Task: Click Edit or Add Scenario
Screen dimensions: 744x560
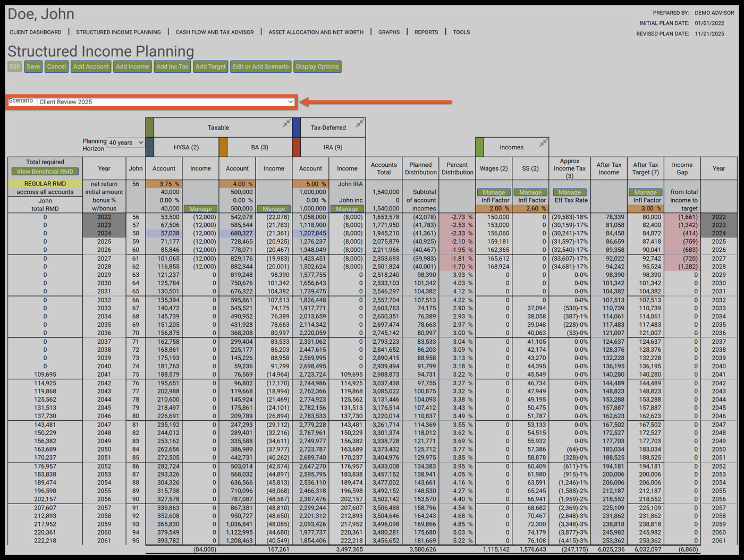Action: tap(261, 66)
